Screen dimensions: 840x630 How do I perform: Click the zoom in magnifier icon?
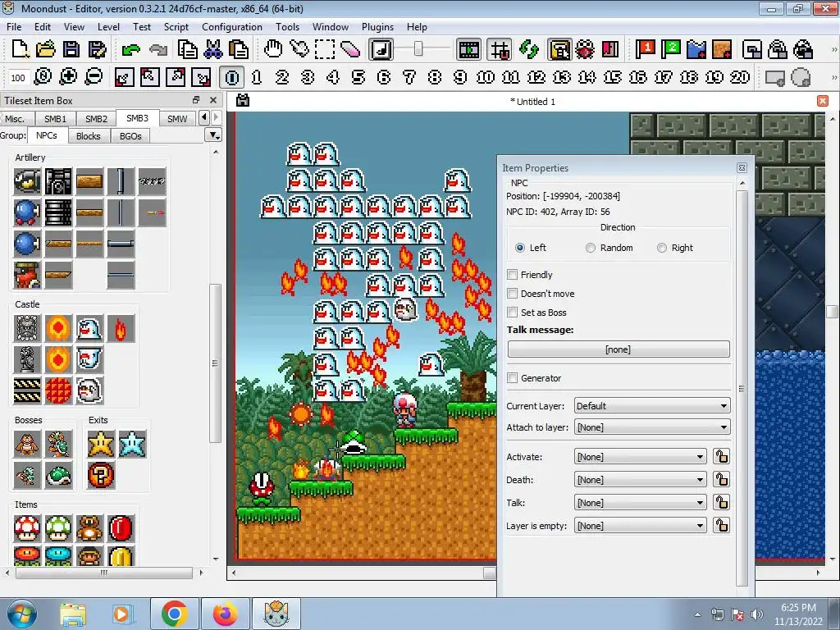[x=68, y=77]
